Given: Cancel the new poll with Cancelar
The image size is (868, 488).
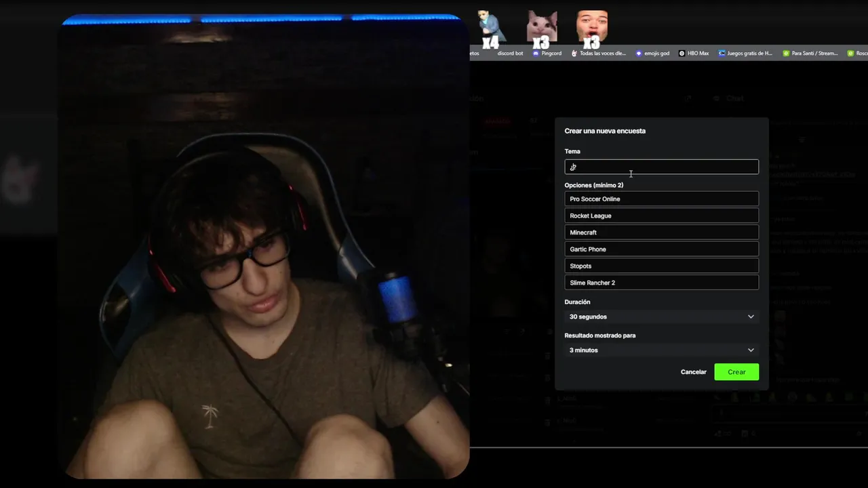Looking at the screenshot, I should [693, 372].
